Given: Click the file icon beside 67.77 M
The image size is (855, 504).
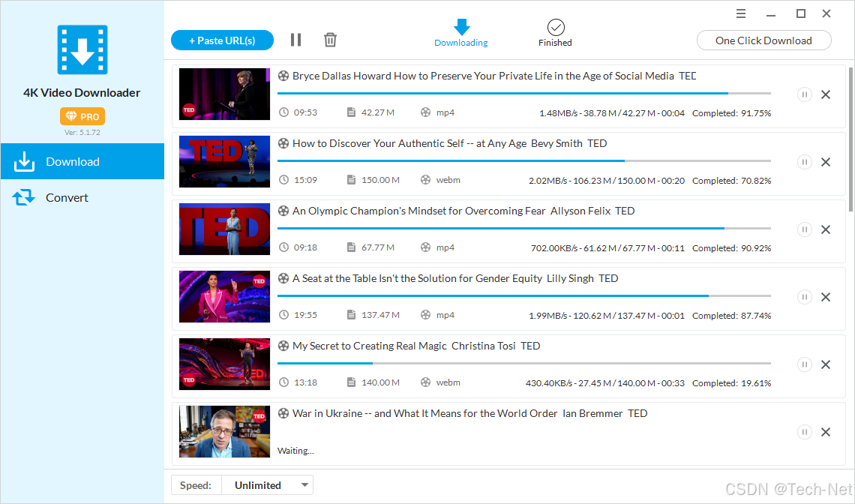Looking at the screenshot, I should 351,247.
